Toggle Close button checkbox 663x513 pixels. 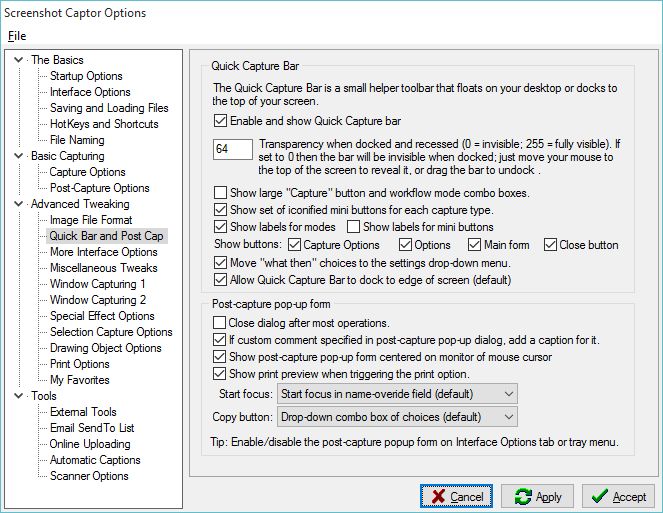(x=550, y=245)
